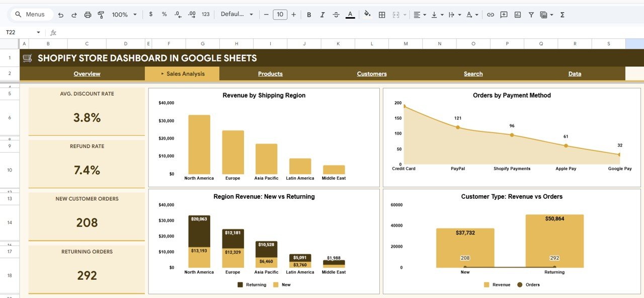This screenshot has height=298, width=644.
Task: Open the name box dropdown showing T22
Action: pyautogui.click(x=38, y=32)
